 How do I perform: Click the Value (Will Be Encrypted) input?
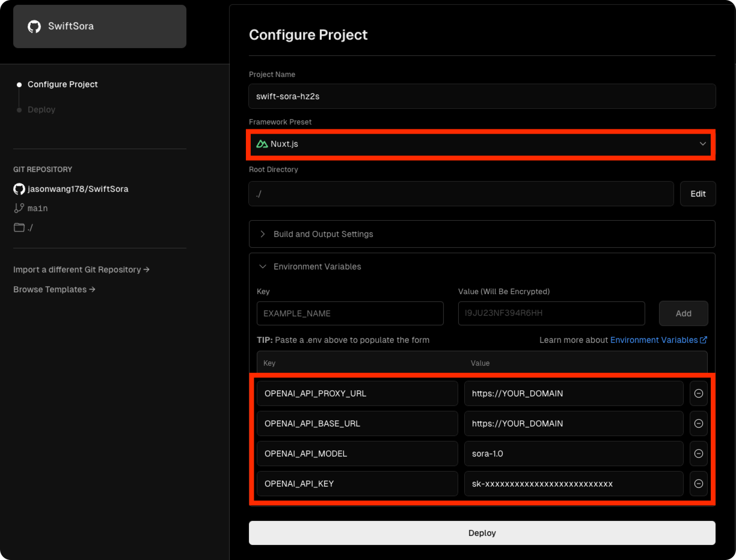pos(551,313)
